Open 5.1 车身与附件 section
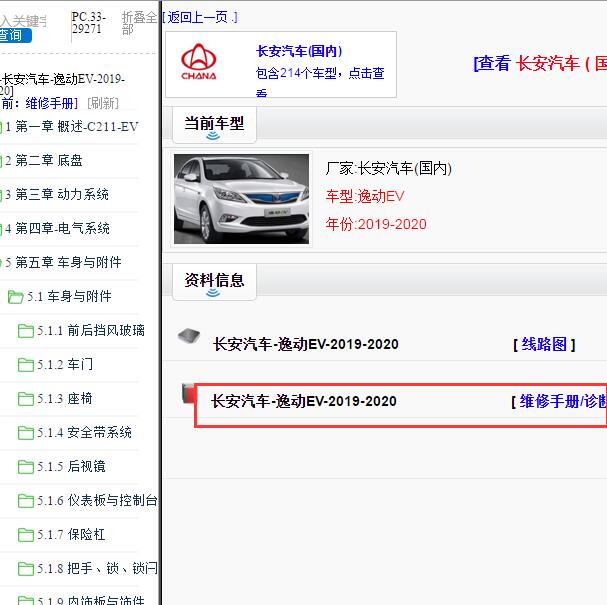This screenshot has height=605, width=607. point(69,297)
